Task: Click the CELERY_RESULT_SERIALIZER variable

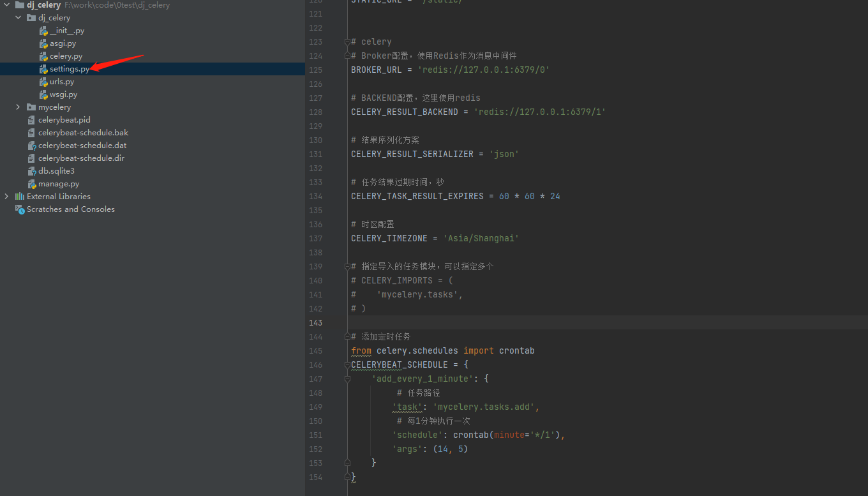Action: pyautogui.click(x=412, y=154)
